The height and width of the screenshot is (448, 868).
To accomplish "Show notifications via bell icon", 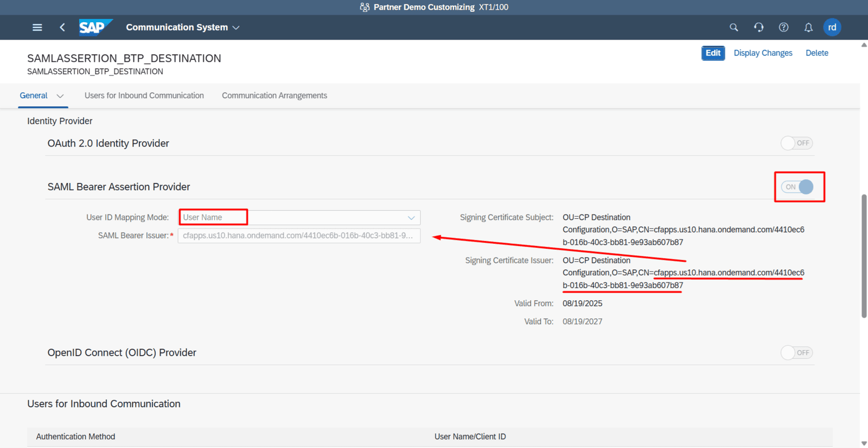I will pyautogui.click(x=808, y=27).
